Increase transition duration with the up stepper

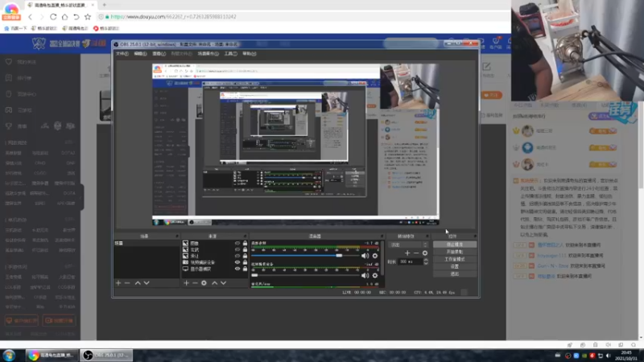click(x=426, y=260)
